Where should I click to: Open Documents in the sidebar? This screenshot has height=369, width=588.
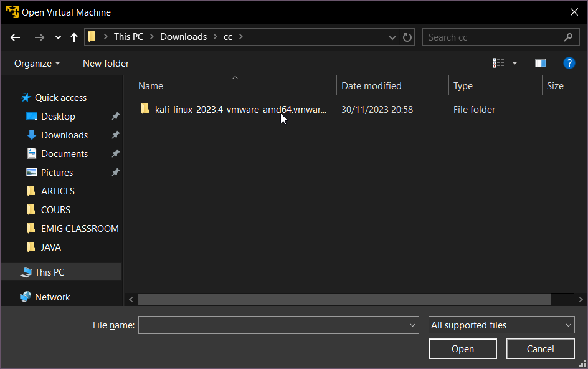[x=65, y=154]
